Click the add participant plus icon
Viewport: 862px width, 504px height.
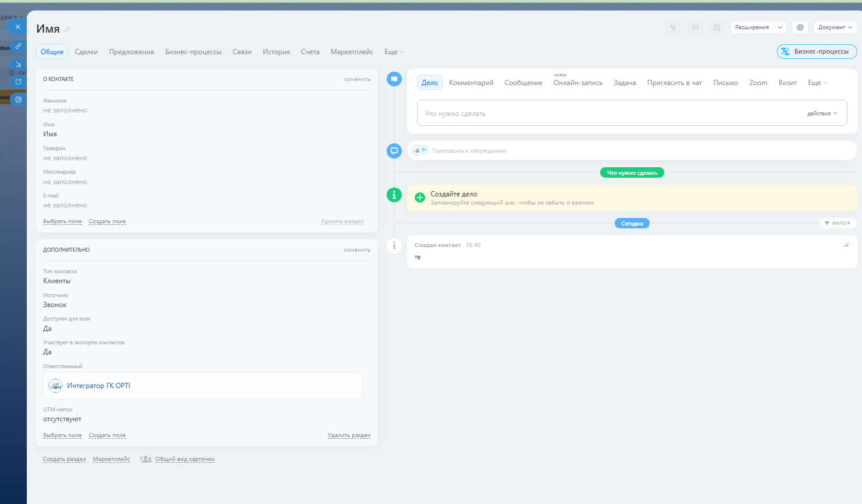424,150
